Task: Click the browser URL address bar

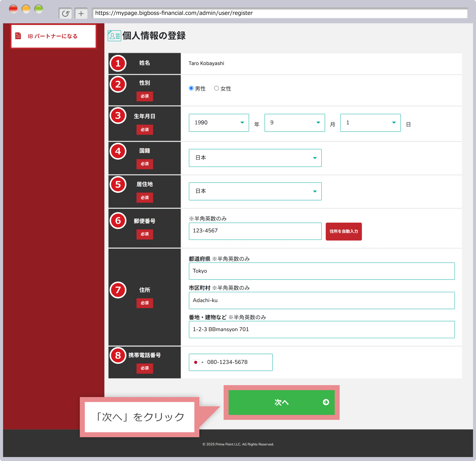Action: [x=280, y=13]
